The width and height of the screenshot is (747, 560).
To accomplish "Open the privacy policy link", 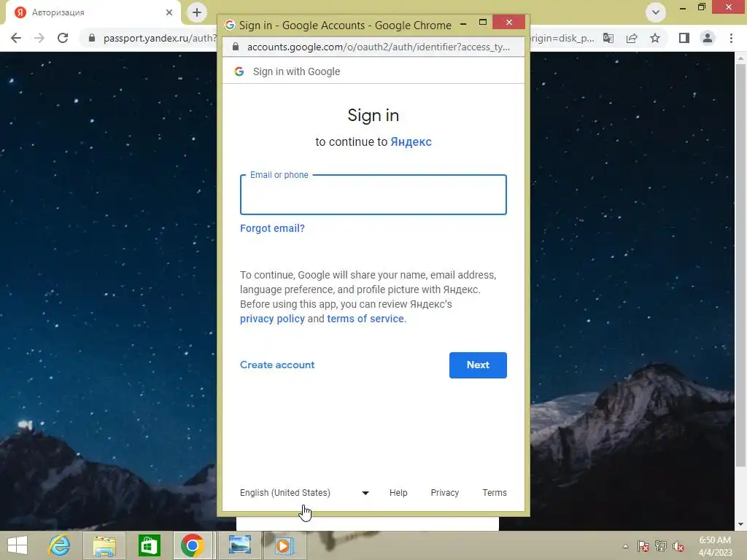I will click(272, 319).
